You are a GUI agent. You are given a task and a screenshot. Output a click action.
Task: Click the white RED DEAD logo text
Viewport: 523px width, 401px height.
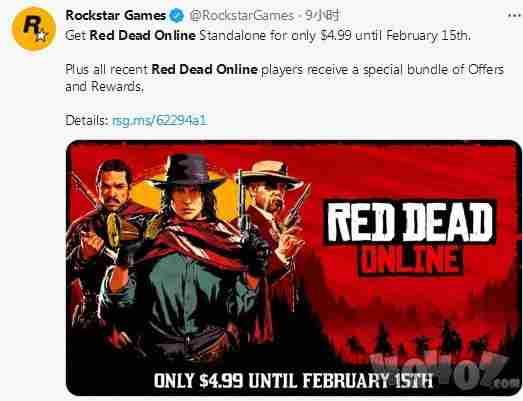click(x=410, y=223)
